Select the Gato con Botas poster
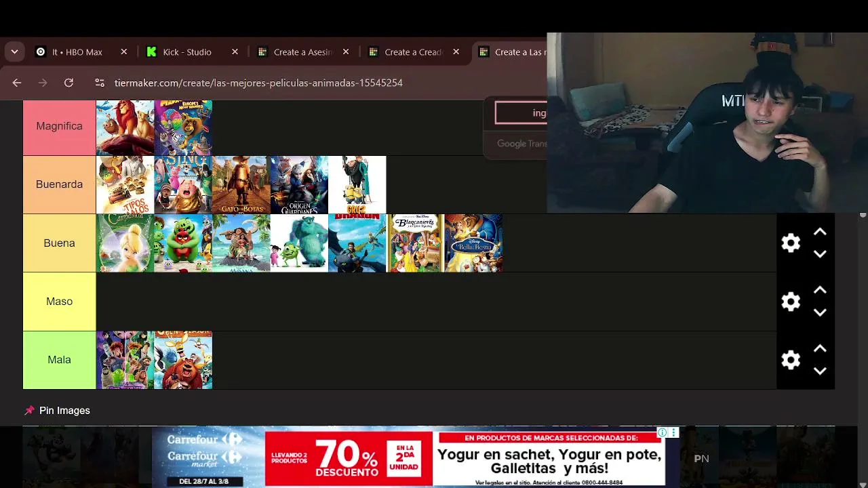Screen dimensions: 868x488 (x=241, y=185)
